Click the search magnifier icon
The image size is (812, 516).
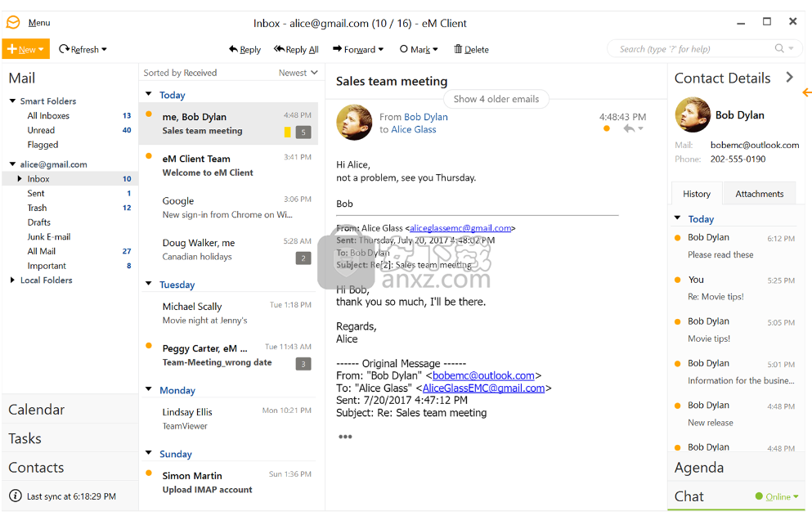click(x=778, y=48)
